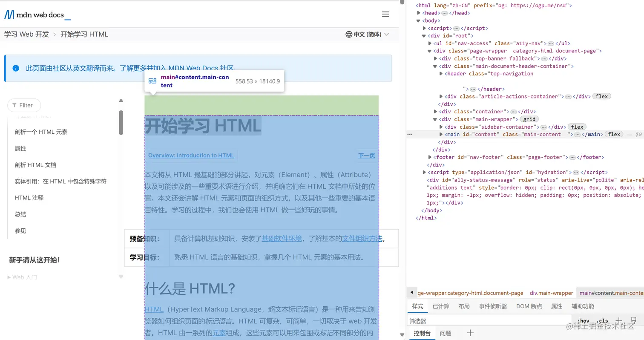
Task: Expand the ul#nav-access node
Action: [x=430, y=43]
